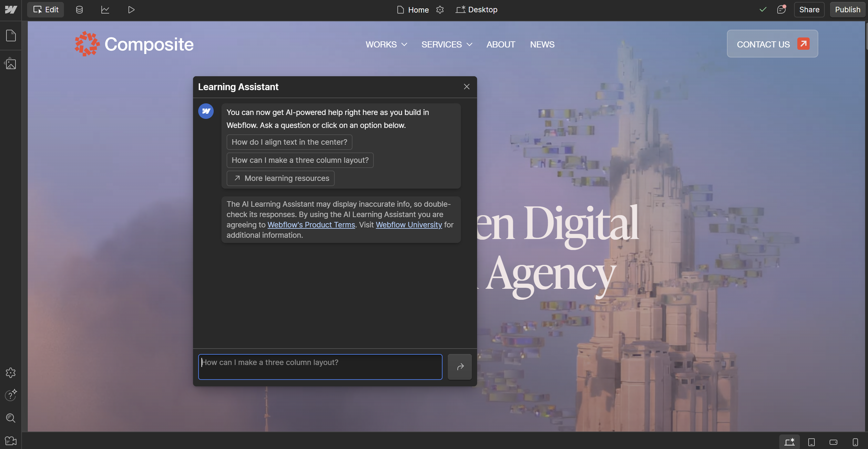Switch to Edit mode
The width and height of the screenshot is (868, 449).
(46, 10)
